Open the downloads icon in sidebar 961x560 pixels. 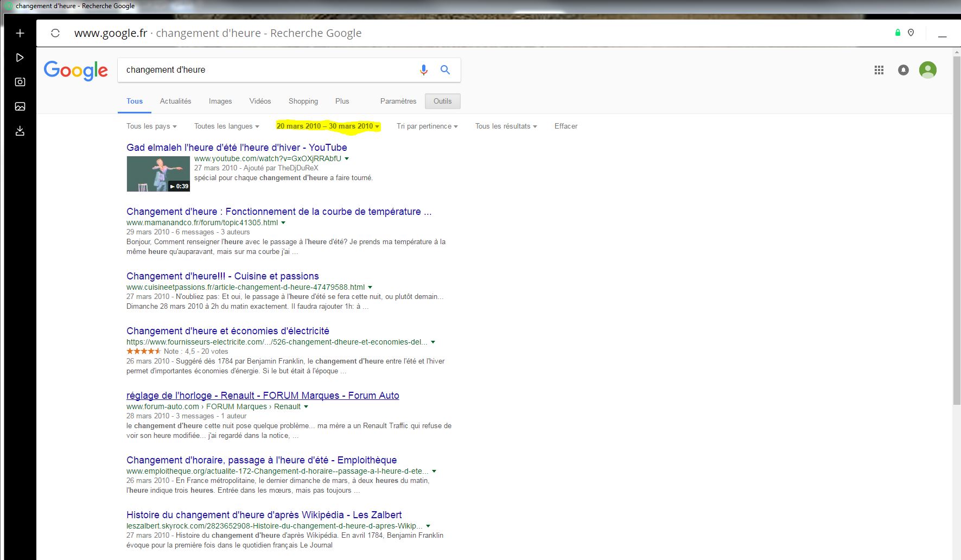point(20,131)
